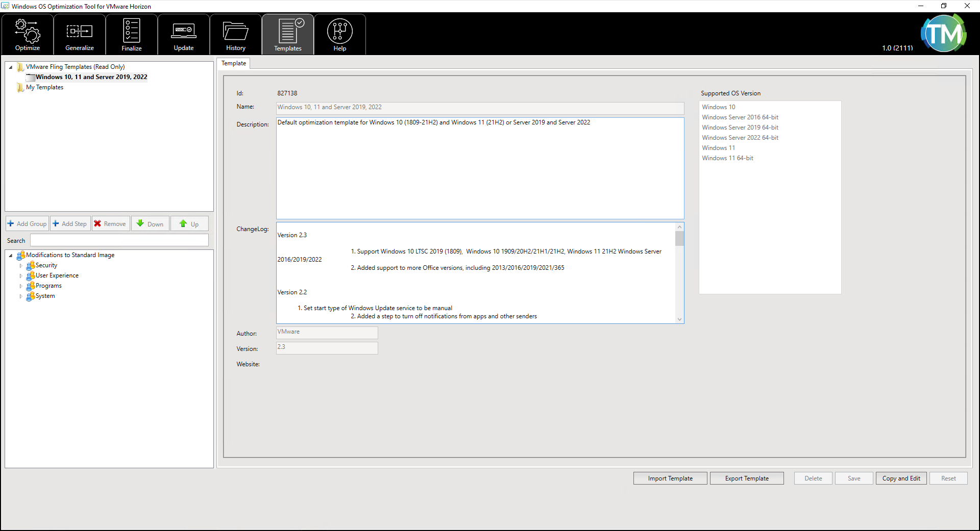Click the Programs group icon

pos(31,286)
